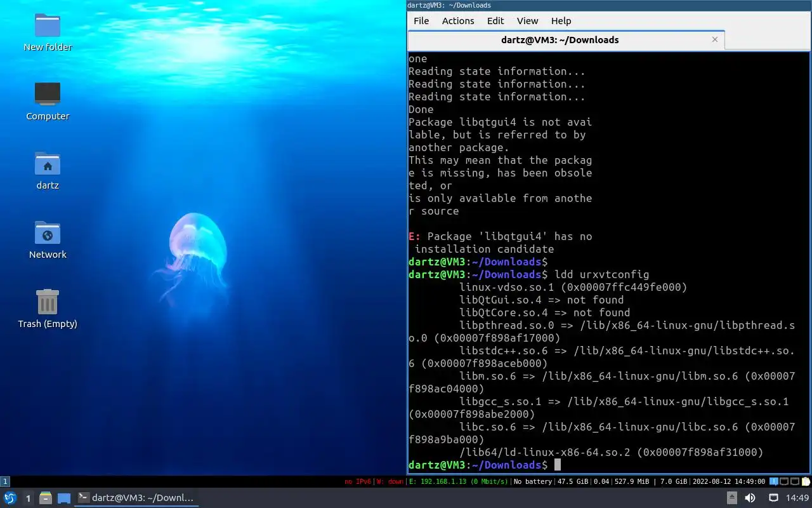Screen dimensions: 812x508
Task: Open the File menu in terminal
Action: [421, 21]
